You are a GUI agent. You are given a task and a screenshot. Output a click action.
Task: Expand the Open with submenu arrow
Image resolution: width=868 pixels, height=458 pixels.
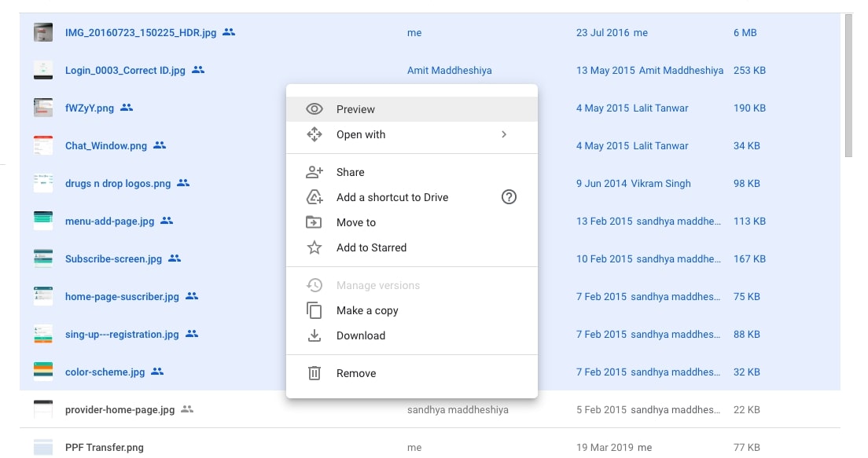tap(504, 134)
